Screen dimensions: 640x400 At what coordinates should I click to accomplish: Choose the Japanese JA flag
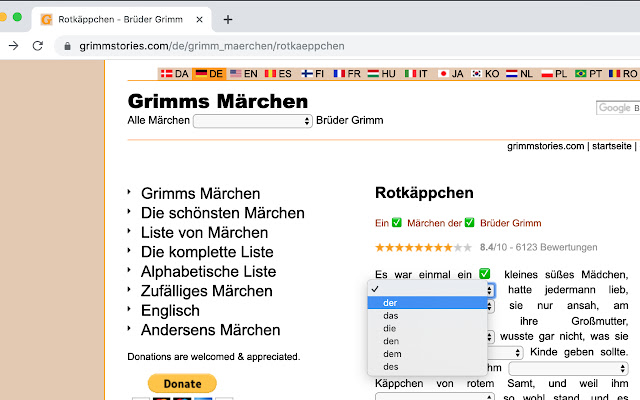point(451,74)
